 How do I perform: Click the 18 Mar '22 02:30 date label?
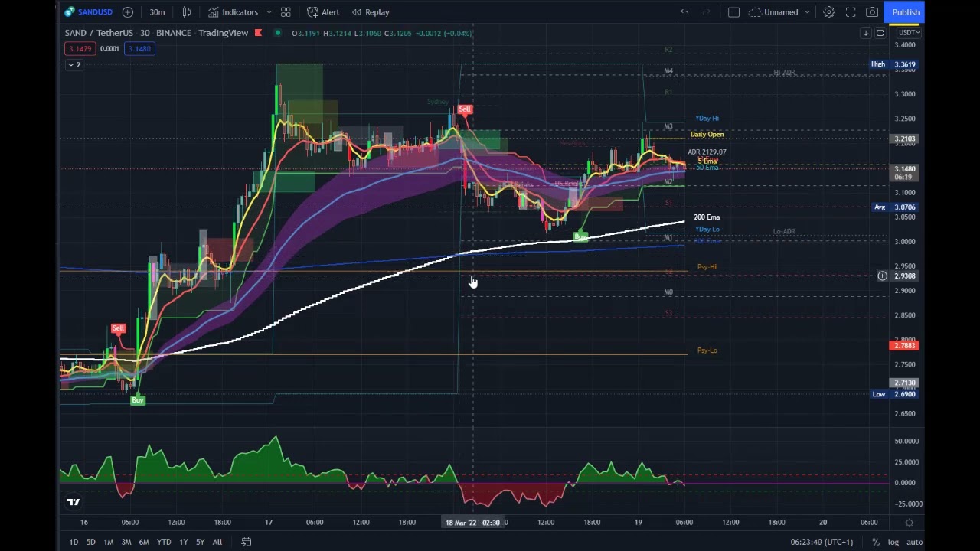472,523
